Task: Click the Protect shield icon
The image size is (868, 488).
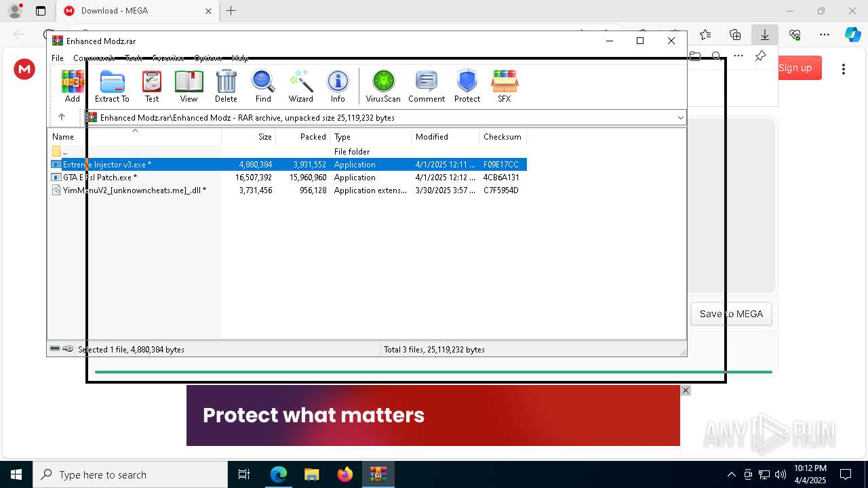Action: (x=467, y=86)
